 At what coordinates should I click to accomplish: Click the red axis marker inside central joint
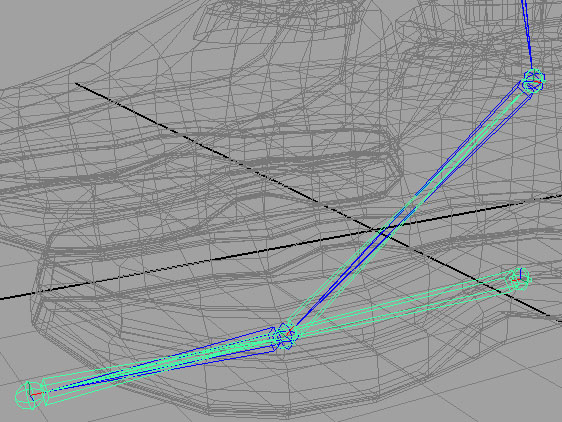[x=290, y=331]
